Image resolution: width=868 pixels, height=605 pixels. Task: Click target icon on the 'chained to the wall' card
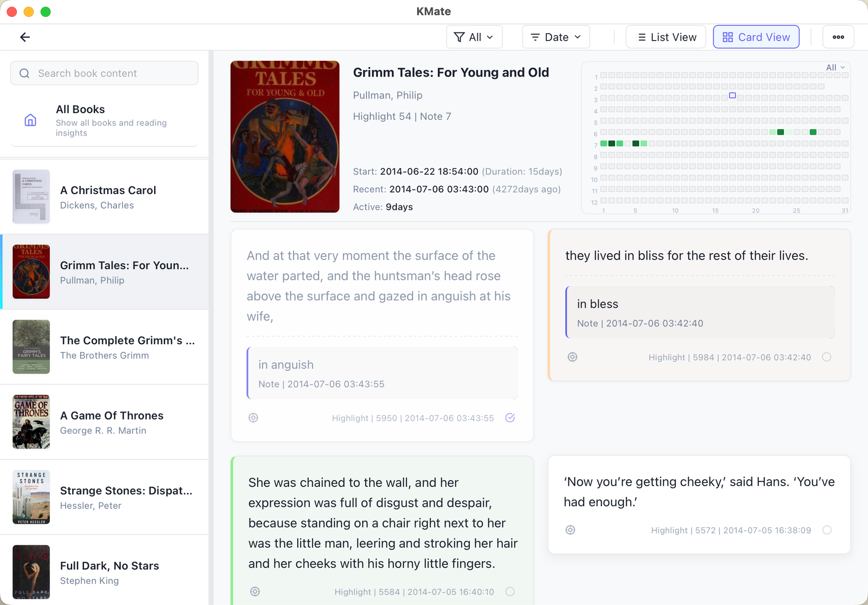point(255,591)
